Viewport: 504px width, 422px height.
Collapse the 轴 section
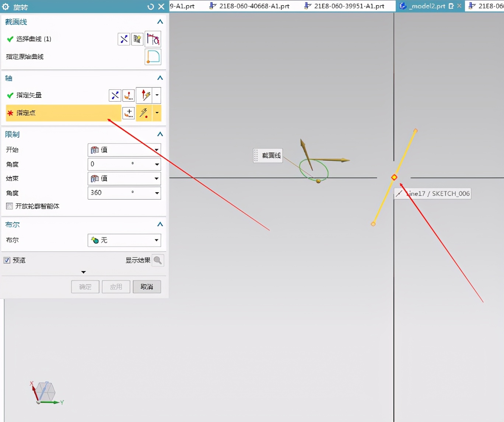click(x=160, y=78)
